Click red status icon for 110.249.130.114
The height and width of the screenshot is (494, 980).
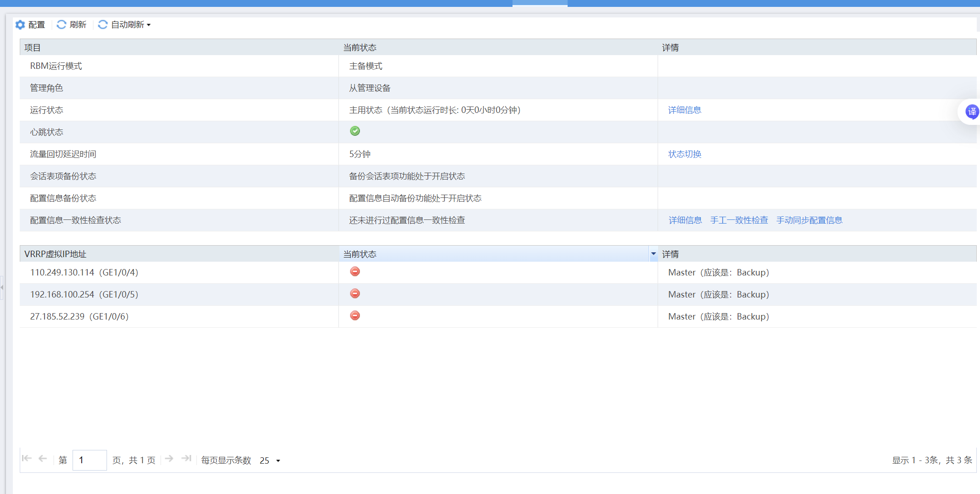click(x=355, y=272)
